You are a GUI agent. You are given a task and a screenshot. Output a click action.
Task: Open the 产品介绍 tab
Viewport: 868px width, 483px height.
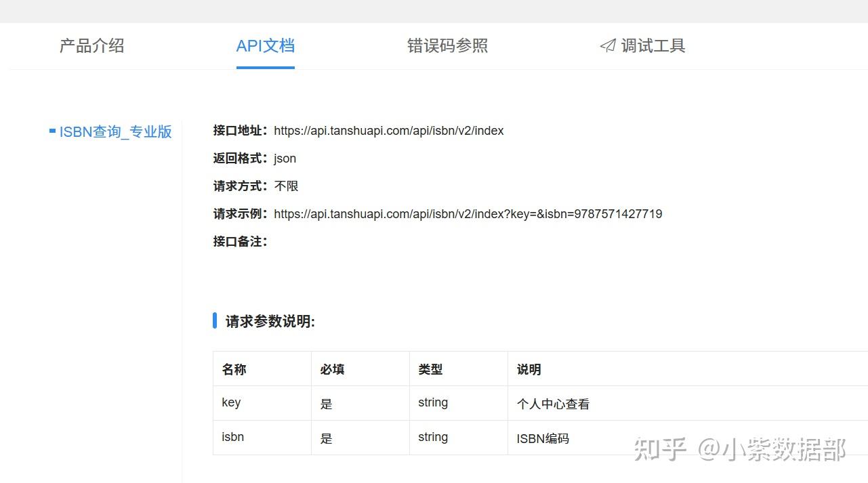(x=91, y=46)
